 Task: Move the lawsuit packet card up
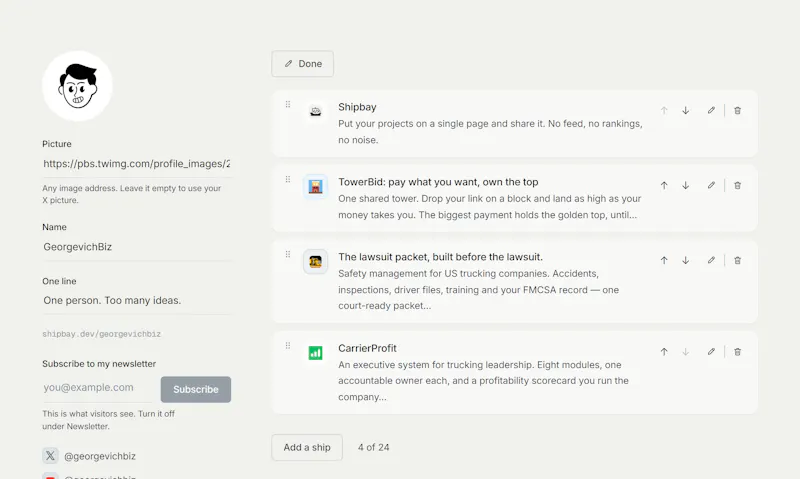pos(664,260)
